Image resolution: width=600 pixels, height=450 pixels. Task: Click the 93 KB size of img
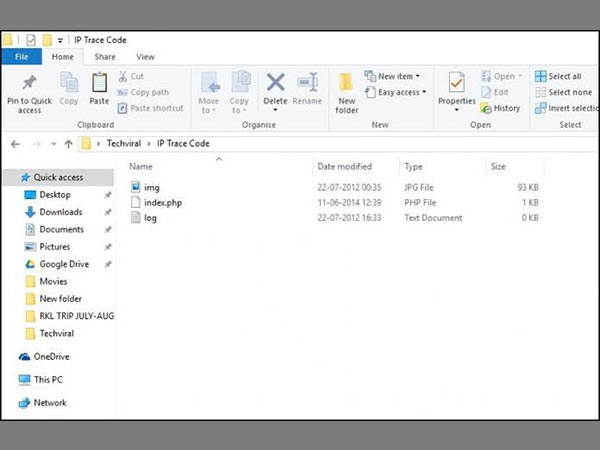click(x=528, y=188)
